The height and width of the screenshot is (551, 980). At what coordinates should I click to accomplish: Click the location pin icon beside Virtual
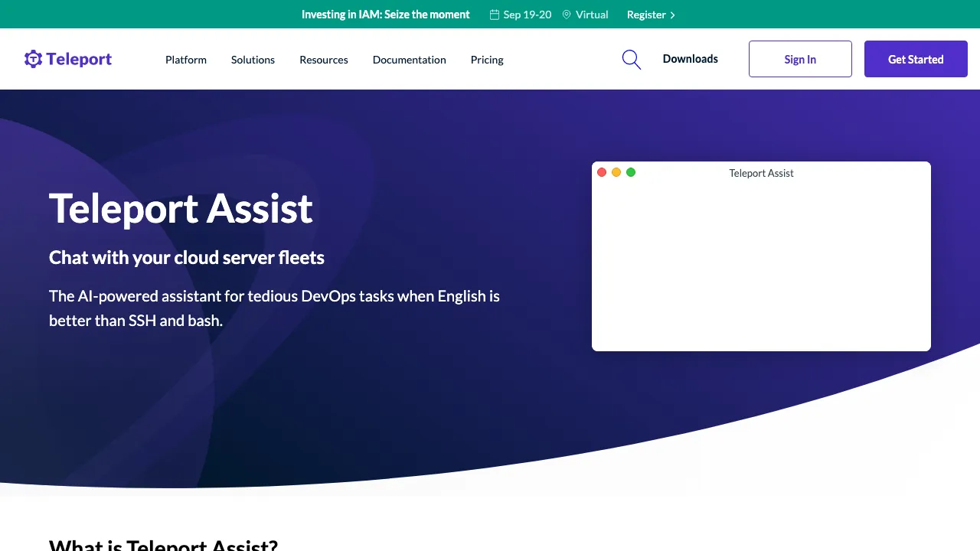[x=567, y=15]
